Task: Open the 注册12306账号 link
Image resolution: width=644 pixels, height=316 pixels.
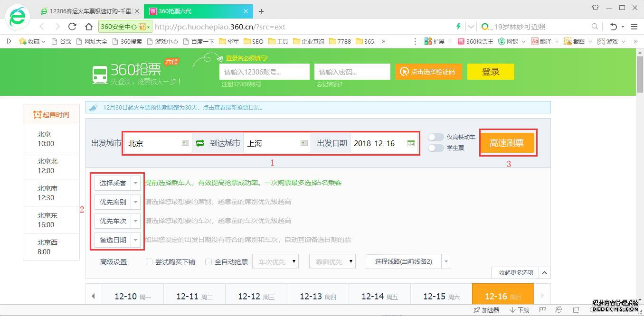Action: tap(241, 84)
